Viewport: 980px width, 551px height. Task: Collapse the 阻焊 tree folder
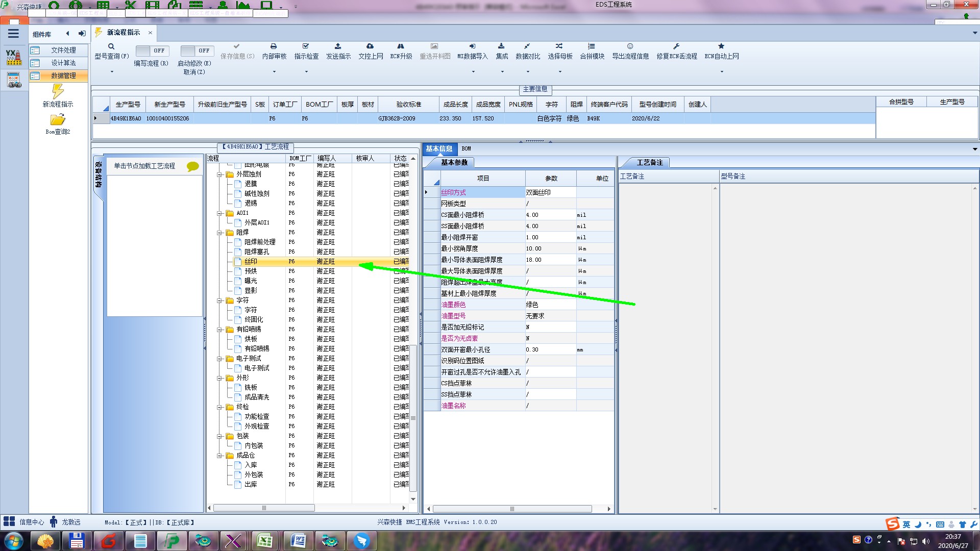coord(219,233)
